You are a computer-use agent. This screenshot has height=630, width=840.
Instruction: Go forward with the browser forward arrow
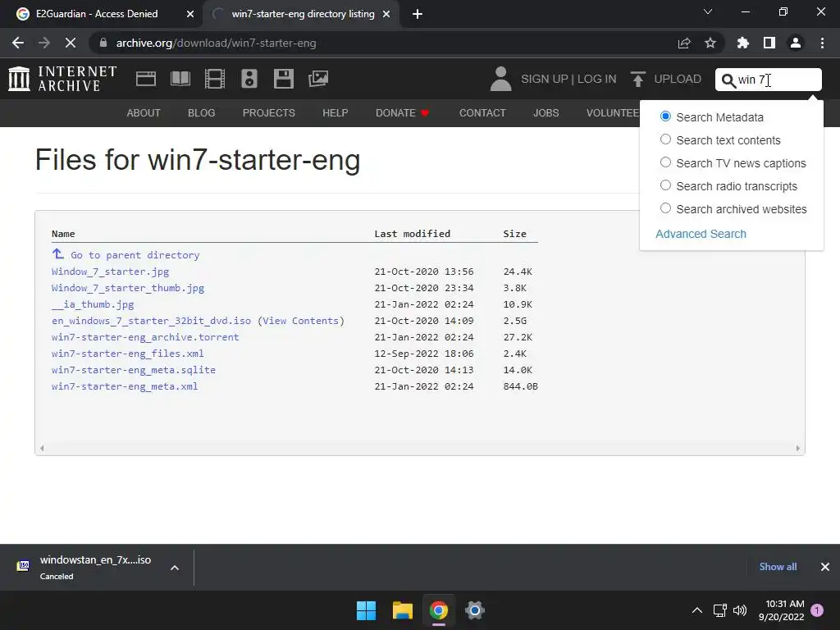pos(44,43)
